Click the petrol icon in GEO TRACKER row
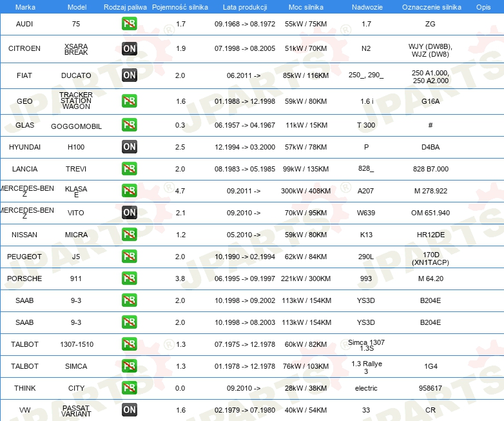 point(129,101)
